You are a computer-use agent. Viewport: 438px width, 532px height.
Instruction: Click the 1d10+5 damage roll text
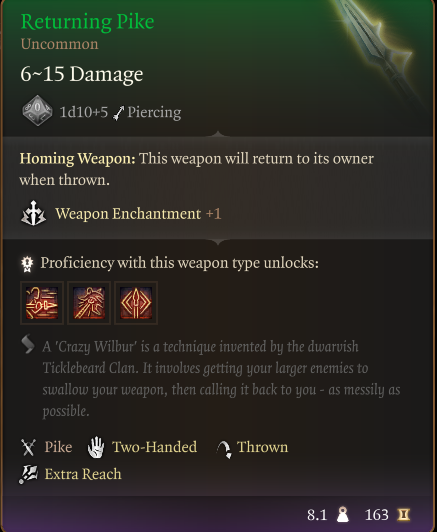[x=84, y=112]
